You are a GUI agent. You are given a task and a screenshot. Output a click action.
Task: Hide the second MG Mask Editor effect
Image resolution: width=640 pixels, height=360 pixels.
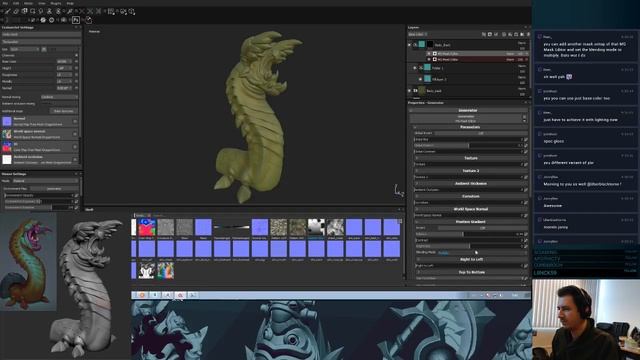click(429, 60)
